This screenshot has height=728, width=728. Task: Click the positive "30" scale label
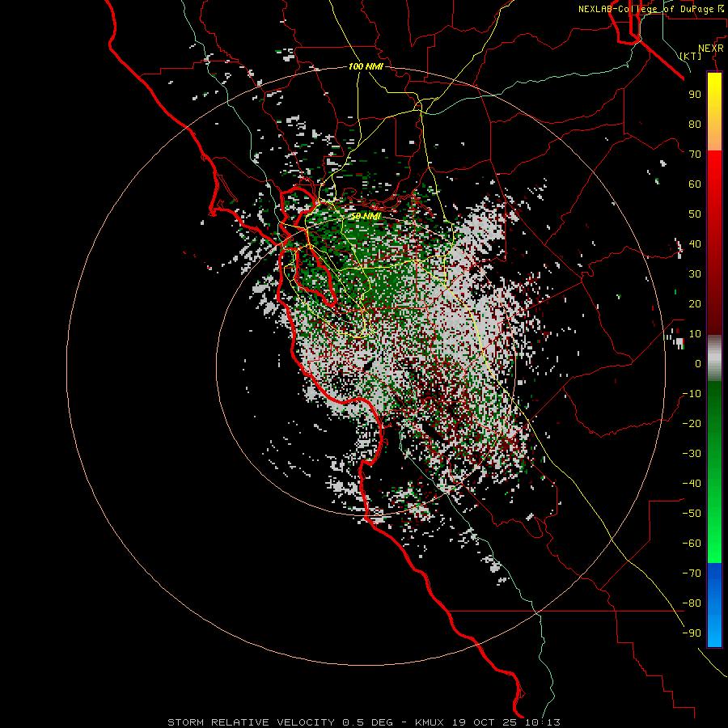(695, 274)
